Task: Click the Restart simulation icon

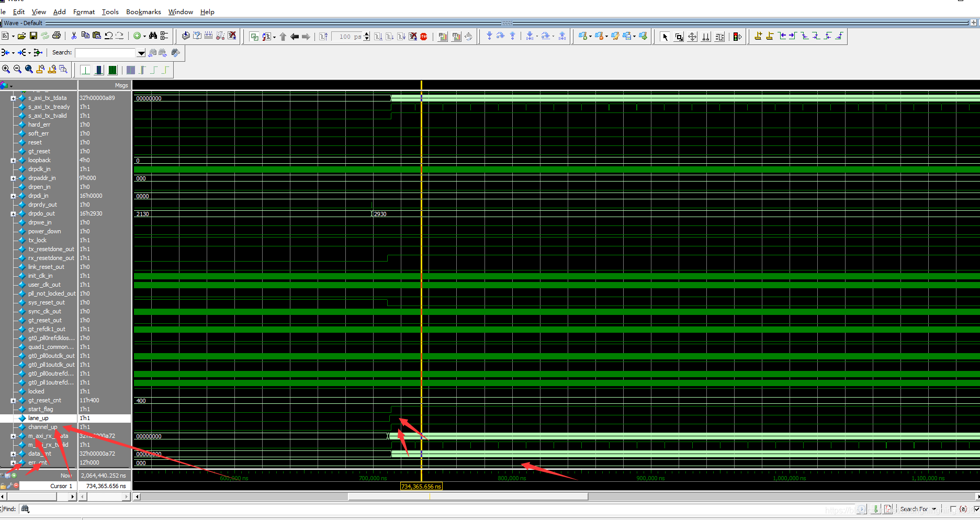Action: (323, 37)
